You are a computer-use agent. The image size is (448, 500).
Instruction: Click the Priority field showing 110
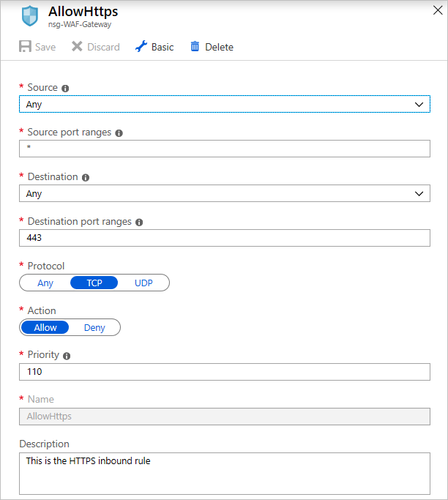tap(224, 372)
